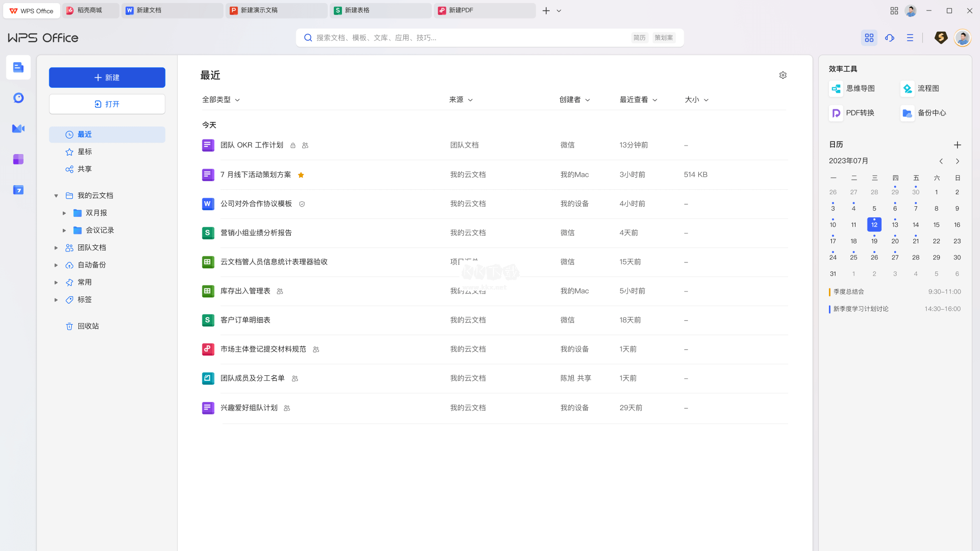
Task: Toggle the grid view icon beside the search bar
Action: 869,38
